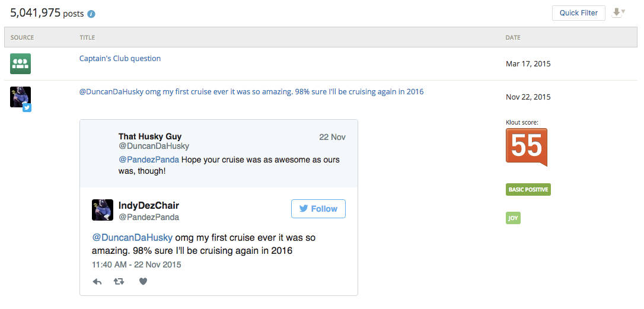Select the BASIC POSITIVE sentiment tag
Viewport: 644px width, 309px height.
click(528, 190)
